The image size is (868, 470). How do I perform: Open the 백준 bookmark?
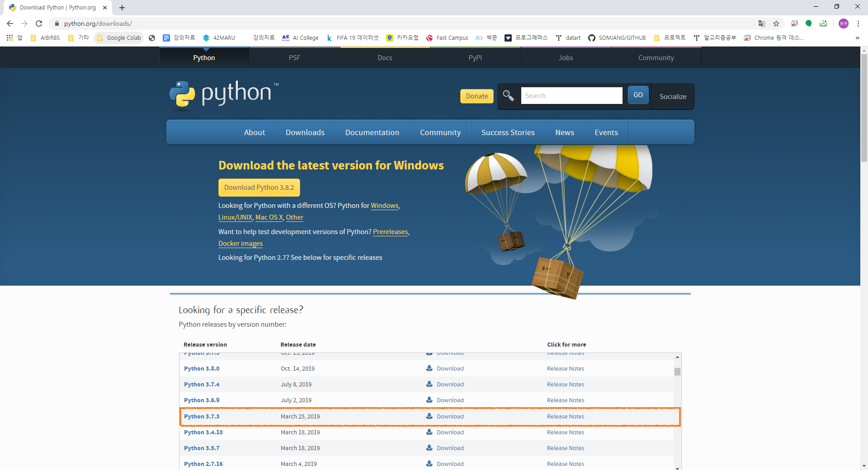(x=486, y=38)
